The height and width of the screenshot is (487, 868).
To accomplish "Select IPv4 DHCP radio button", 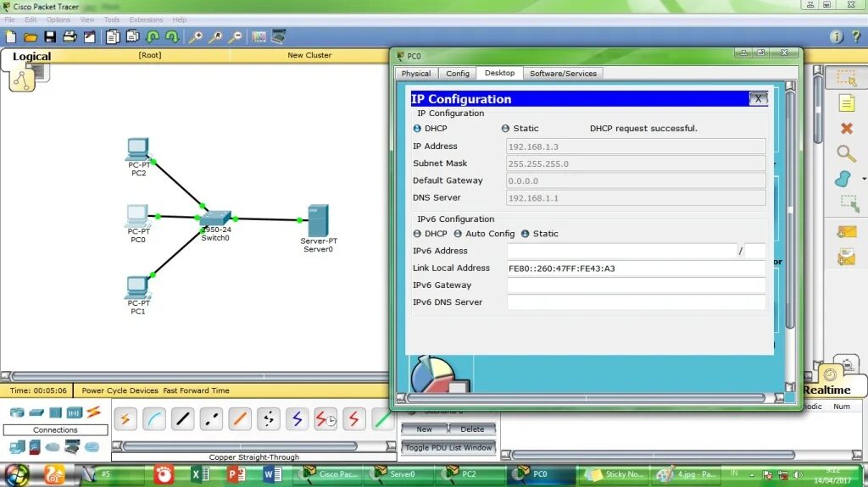I will coord(417,129).
